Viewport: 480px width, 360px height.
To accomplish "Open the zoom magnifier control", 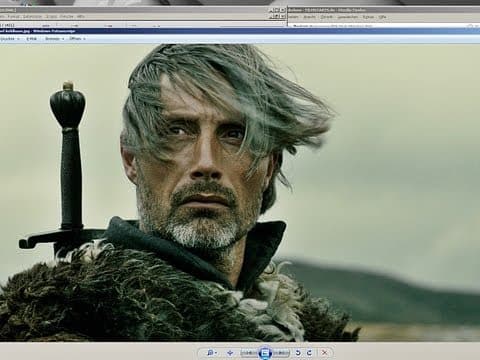I will [x=211, y=353].
